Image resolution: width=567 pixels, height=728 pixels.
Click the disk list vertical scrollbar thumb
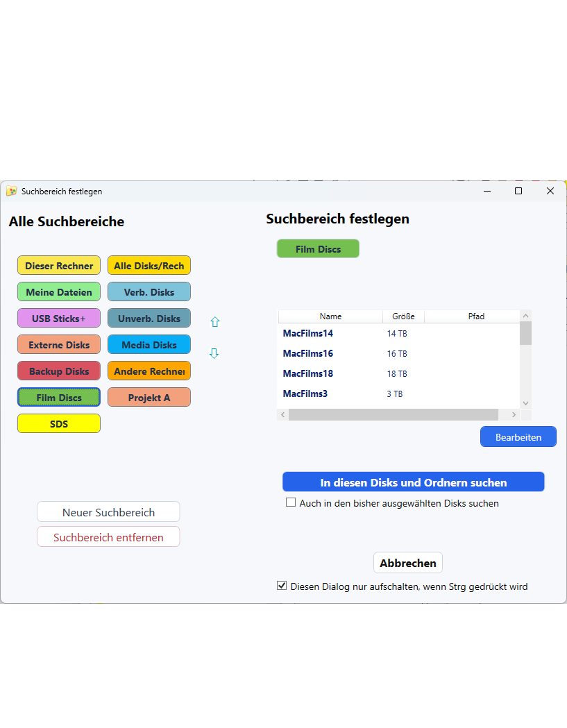pos(525,333)
